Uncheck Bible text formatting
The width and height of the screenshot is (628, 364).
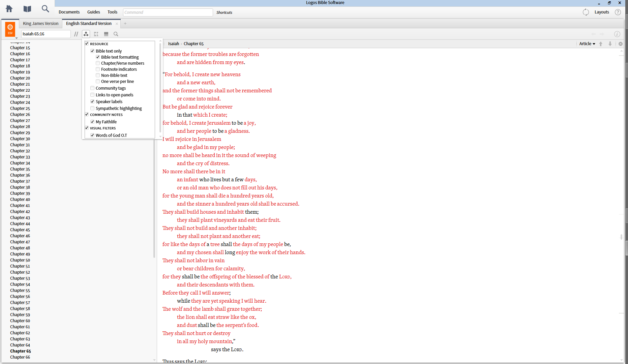(98, 57)
